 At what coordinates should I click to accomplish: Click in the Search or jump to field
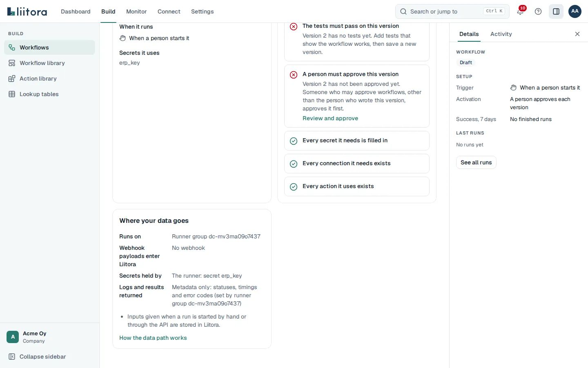pyautogui.click(x=452, y=11)
